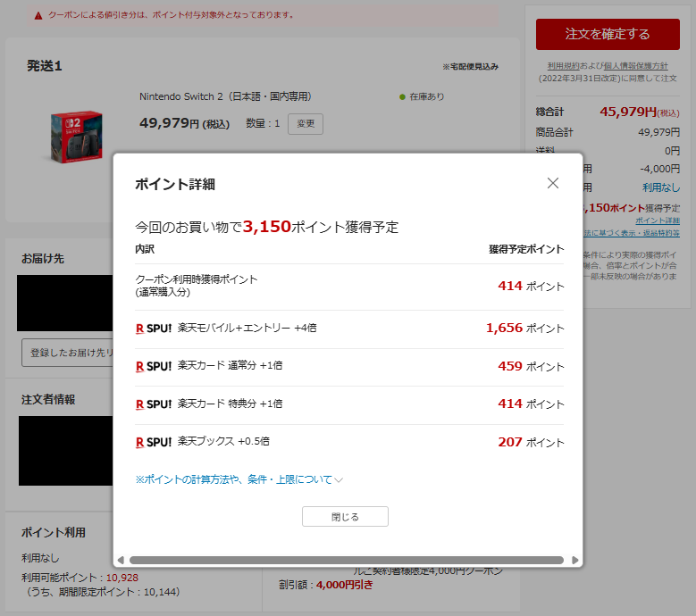This screenshot has height=616, width=696.
Task: Click the -4,000円 coupon amount in summary
Action: 659,169
